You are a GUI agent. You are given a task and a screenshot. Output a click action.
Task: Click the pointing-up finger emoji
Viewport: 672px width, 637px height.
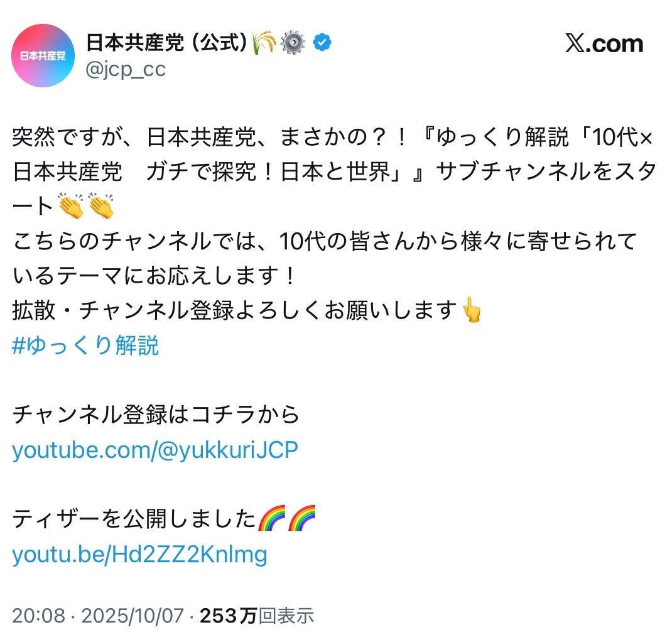[x=471, y=310]
